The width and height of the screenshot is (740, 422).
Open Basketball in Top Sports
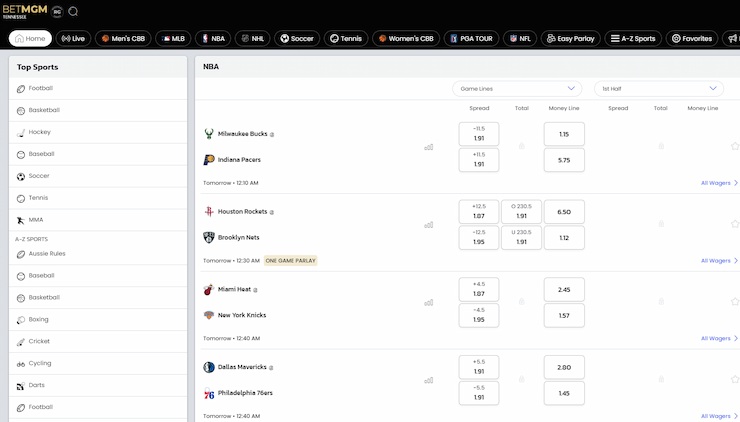click(98, 110)
